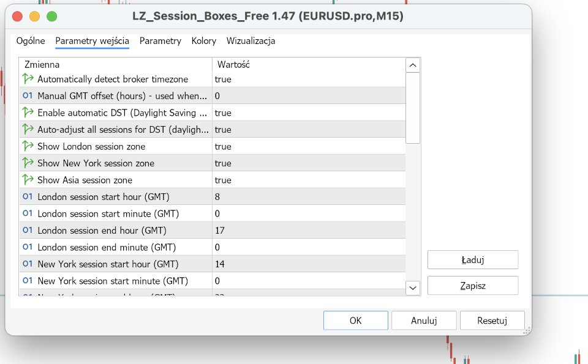Click the boolean icon beside Show New York session zone

pyautogui.click(x=28, y=163)
